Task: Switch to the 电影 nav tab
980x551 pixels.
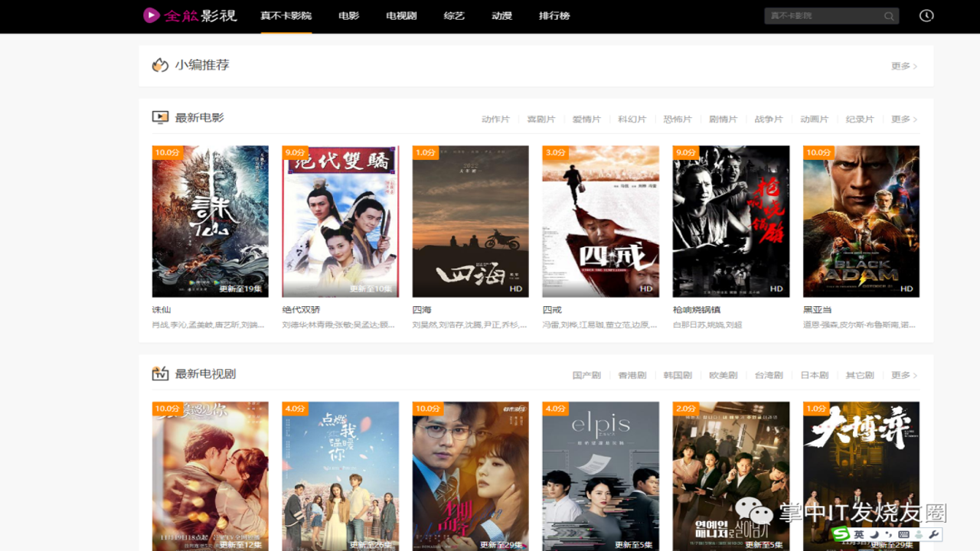Action: (x=349, y=16)
